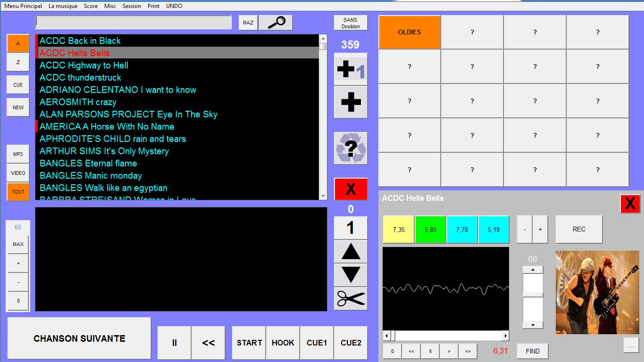The height and width of the screenshot is (362, 644).
Task: Open the La musique menu
Action: 63,6
